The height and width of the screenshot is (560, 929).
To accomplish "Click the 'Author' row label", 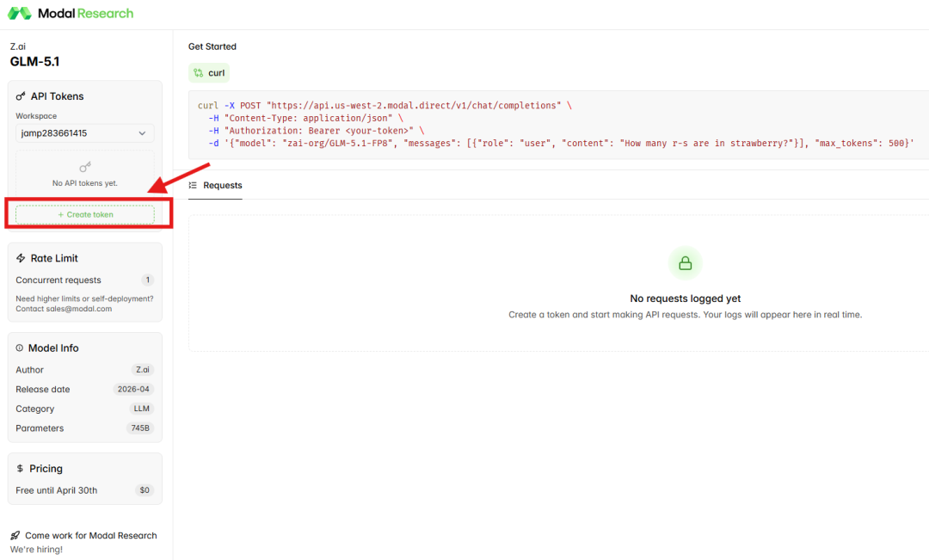I will [x=29, y=370].
